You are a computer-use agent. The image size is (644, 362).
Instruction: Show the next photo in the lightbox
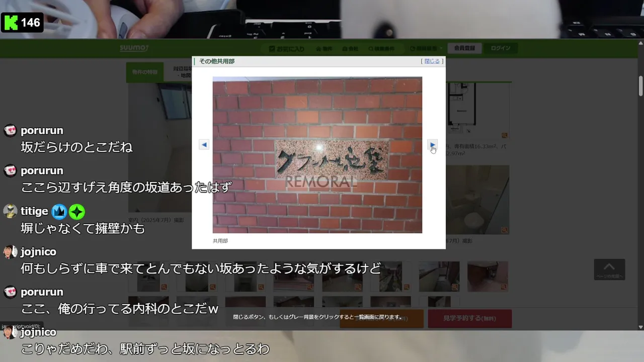432,144
